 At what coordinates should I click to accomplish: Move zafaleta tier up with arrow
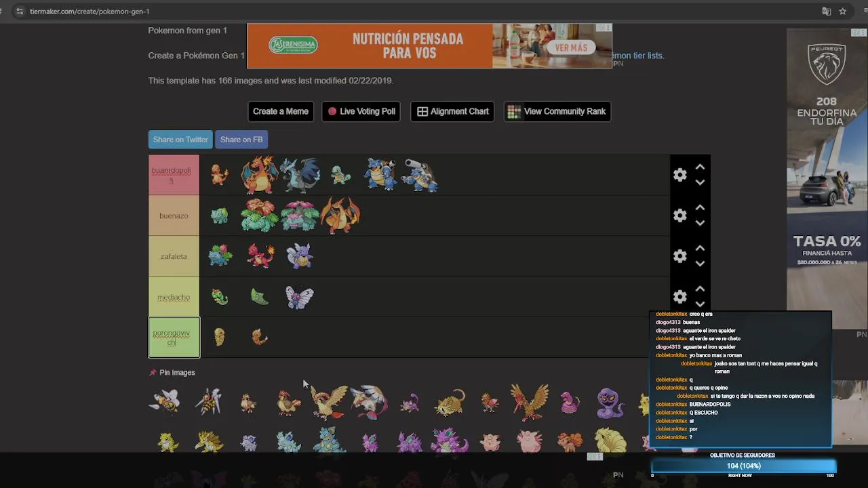pos(700,248)
